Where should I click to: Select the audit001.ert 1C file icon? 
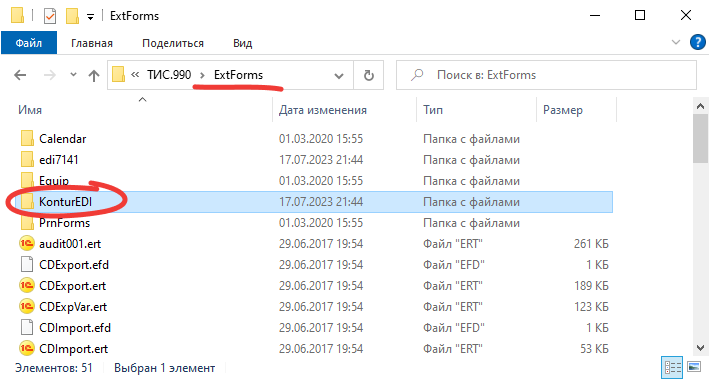(x=27, y=244)
